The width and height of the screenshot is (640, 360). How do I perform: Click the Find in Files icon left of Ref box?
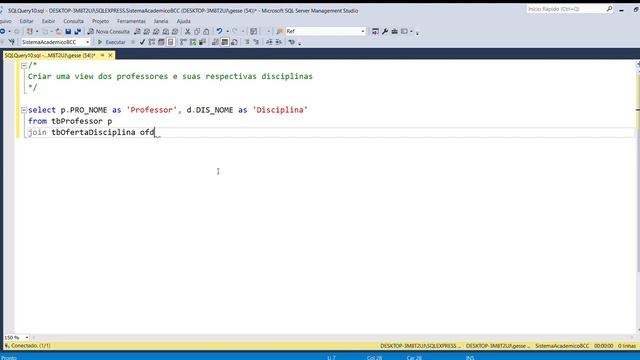pyautogui.click(x=280, y=31)
